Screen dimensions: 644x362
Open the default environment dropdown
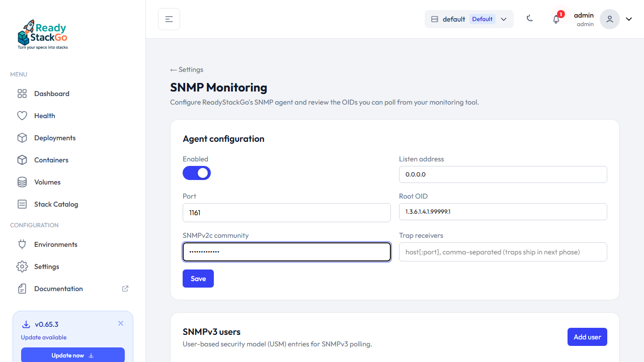pos(469,19)
